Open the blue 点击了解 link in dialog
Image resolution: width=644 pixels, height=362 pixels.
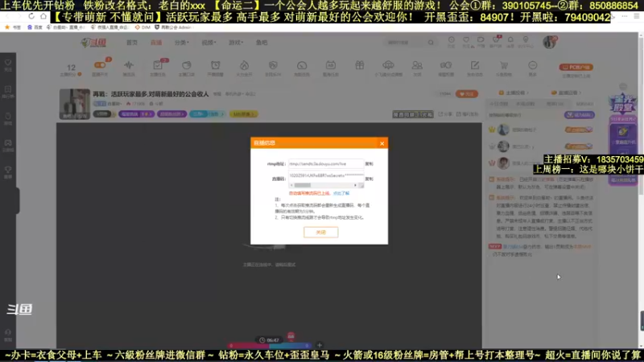(x=341, y=193)
